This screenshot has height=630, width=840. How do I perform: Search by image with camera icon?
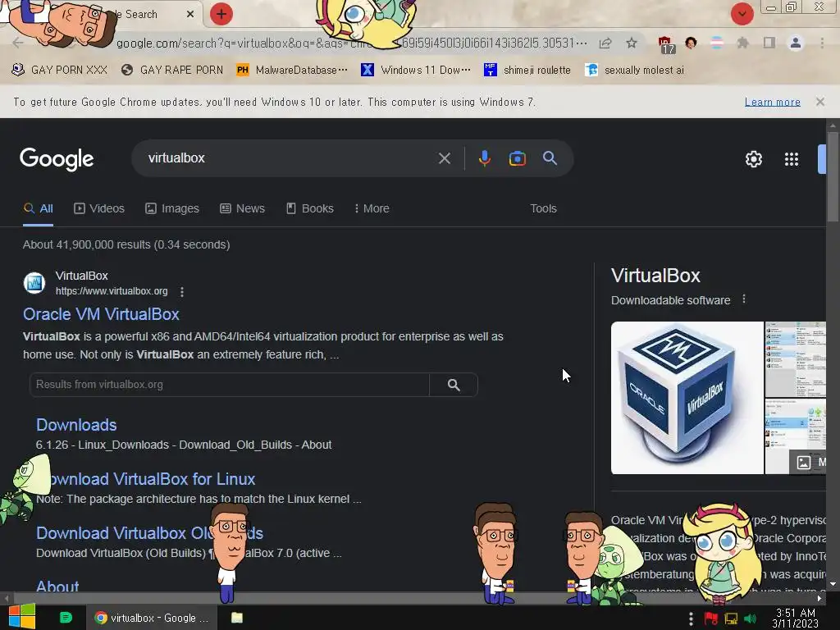pyautogui.click(x=517, y=158)
